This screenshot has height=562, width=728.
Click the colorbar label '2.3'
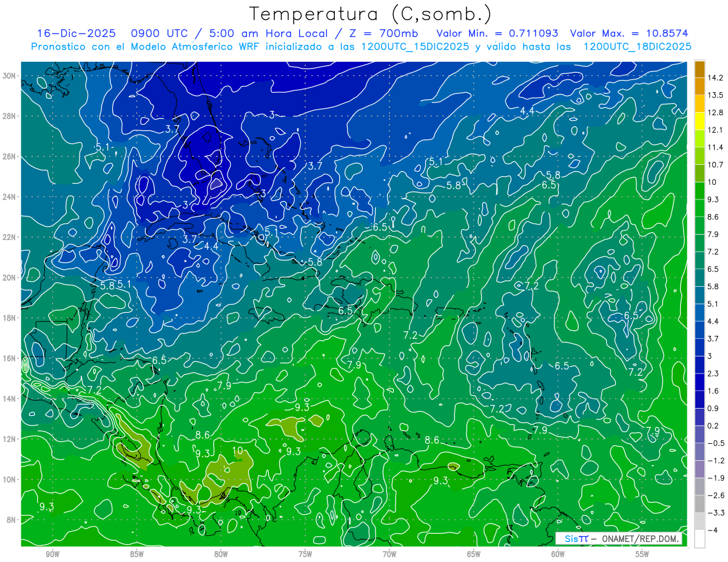[712, 373]
